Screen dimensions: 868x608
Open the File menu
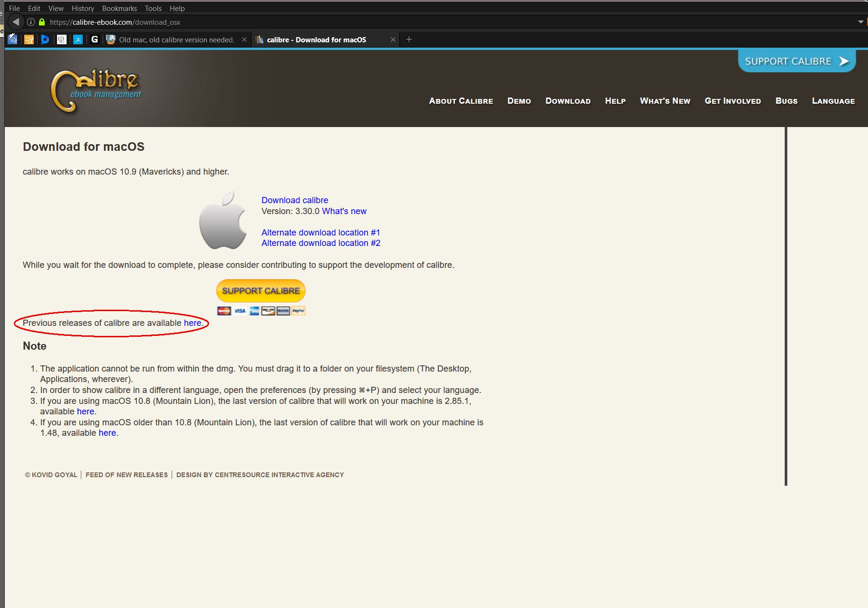click(x=14, y=8)
